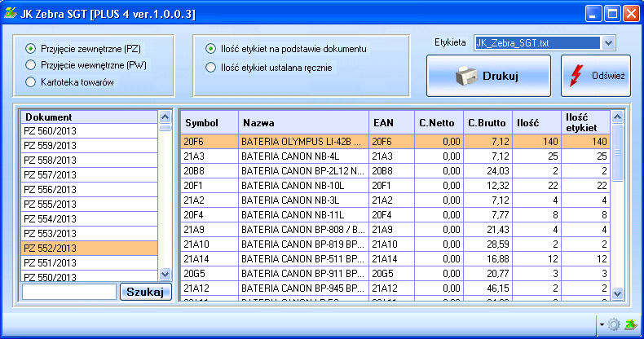Sort the table by Nazwa column header

(x=302, y=123)
